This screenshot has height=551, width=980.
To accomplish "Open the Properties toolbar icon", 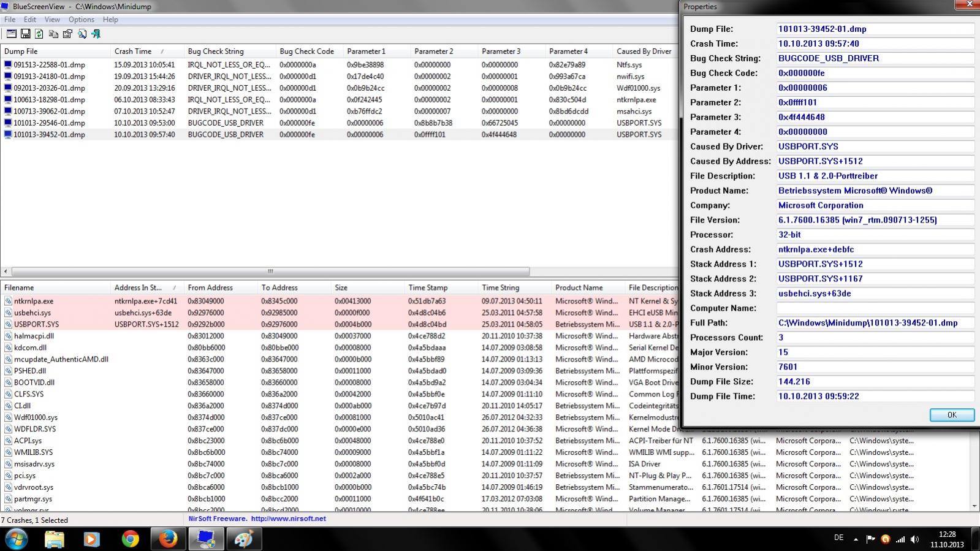I will tap(67, 34).
